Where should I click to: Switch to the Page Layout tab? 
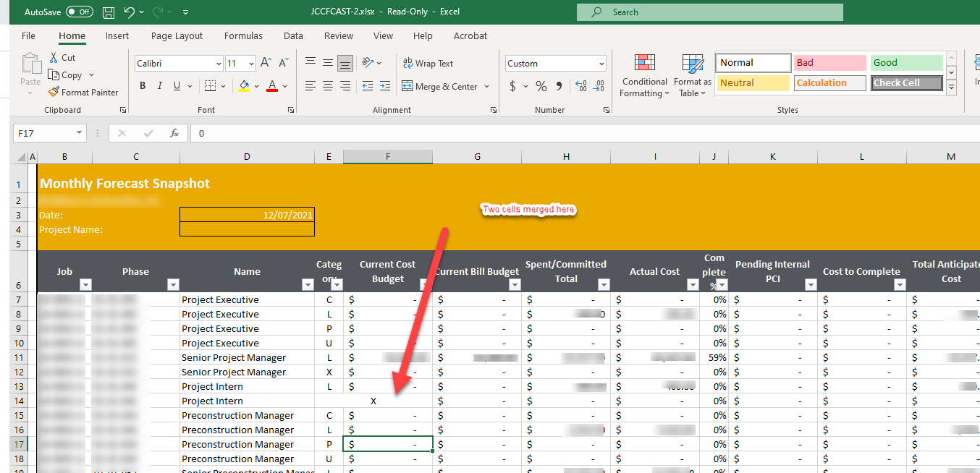tap(177, 35)
